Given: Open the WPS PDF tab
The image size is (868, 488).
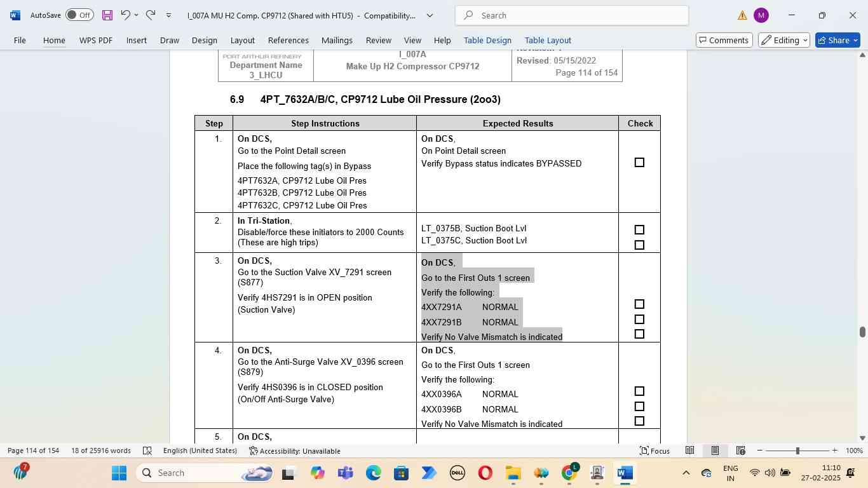Looking at the screenshot, I should pos(96,40).
